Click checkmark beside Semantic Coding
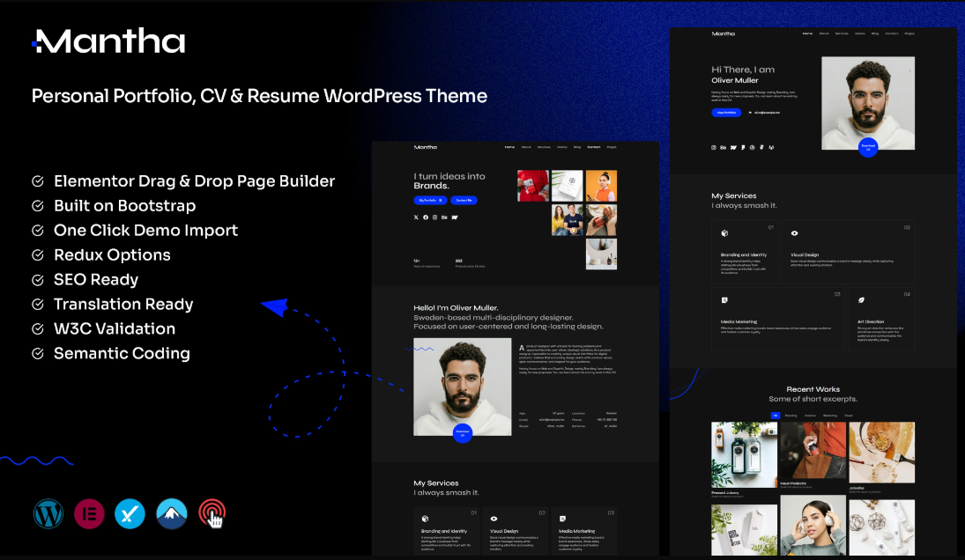 [x=38, y=353]
